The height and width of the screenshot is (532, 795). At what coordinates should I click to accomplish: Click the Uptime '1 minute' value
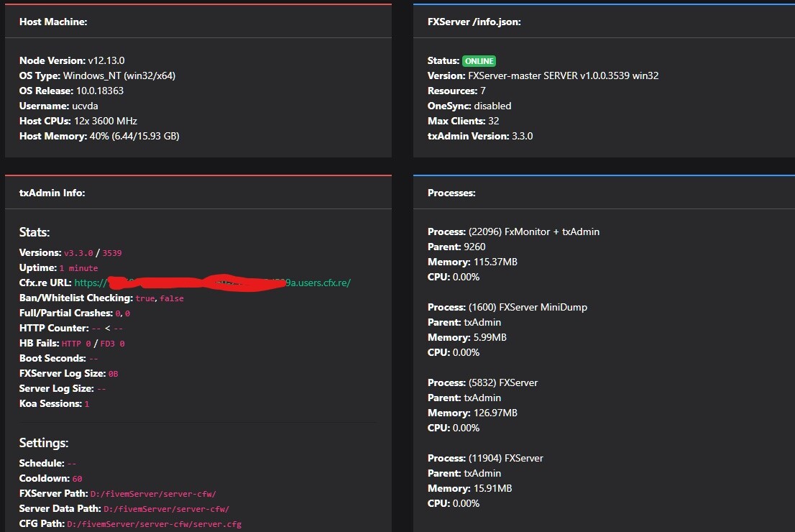click(80, 267)
